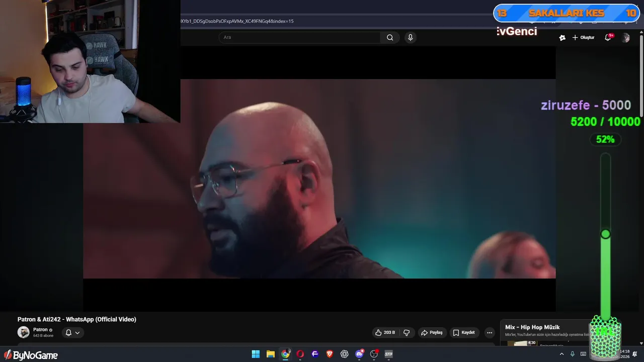
Task: Save the video with Kaydet
Action: (x=464, y=332)
